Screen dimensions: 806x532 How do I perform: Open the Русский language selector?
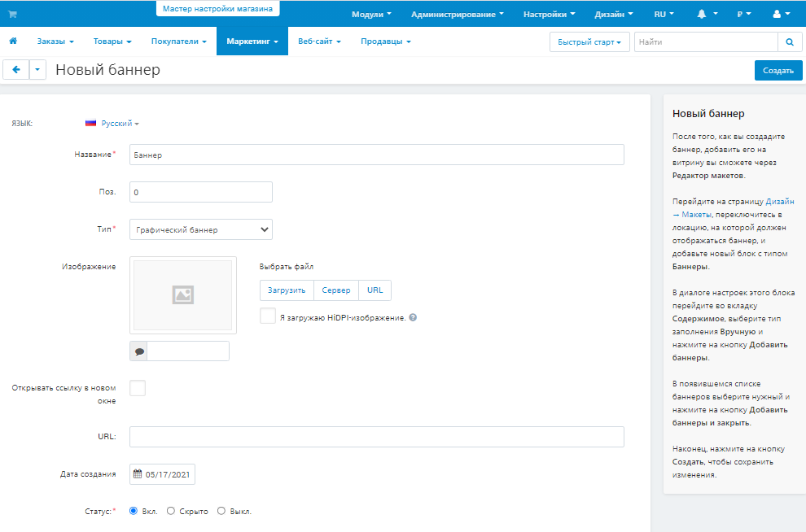[112, 124]
